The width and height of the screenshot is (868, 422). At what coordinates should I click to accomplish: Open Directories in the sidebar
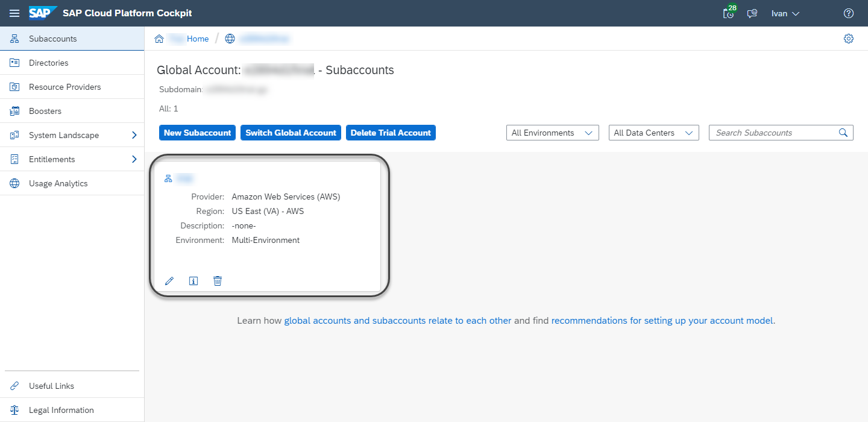point(72,63)
